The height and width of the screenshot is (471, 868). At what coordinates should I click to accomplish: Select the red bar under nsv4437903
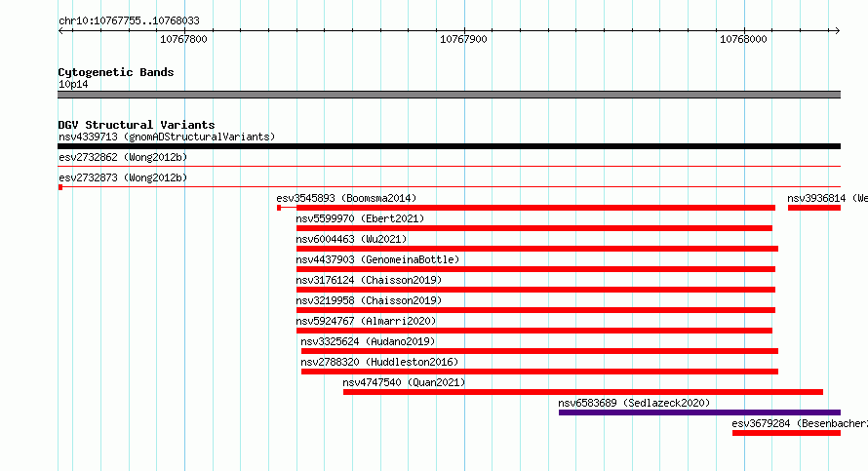coord(535,269)
